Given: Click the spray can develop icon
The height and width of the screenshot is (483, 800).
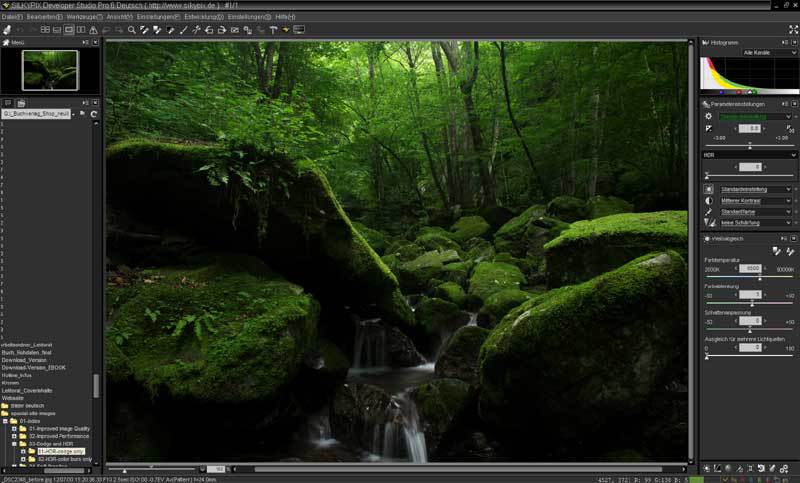Looking at the screenshot, I should pos(7,30).
